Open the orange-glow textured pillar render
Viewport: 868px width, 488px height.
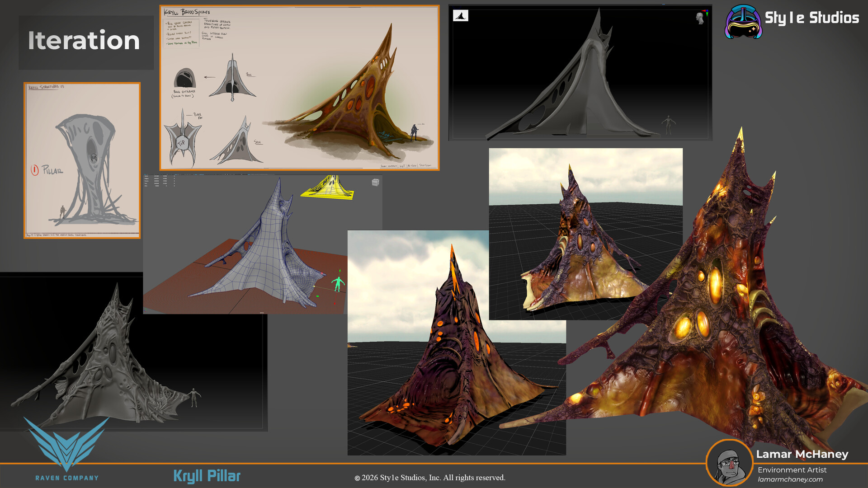(457, 343)
